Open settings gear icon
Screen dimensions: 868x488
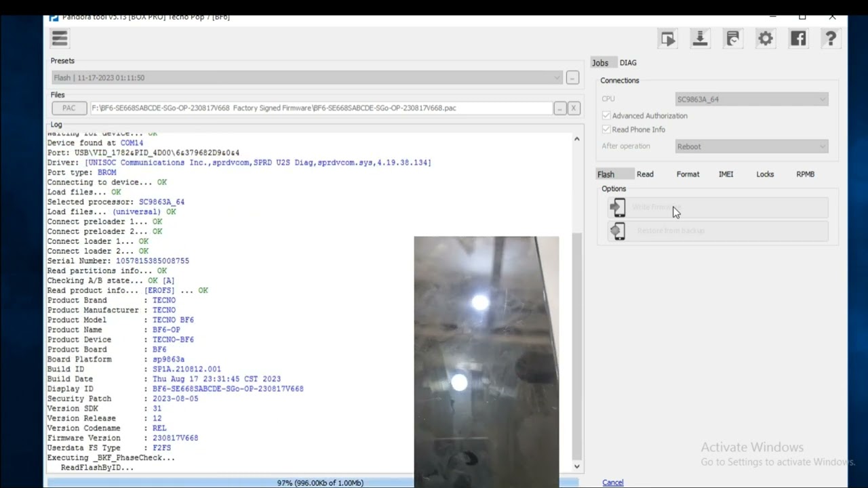coord(765,39)
